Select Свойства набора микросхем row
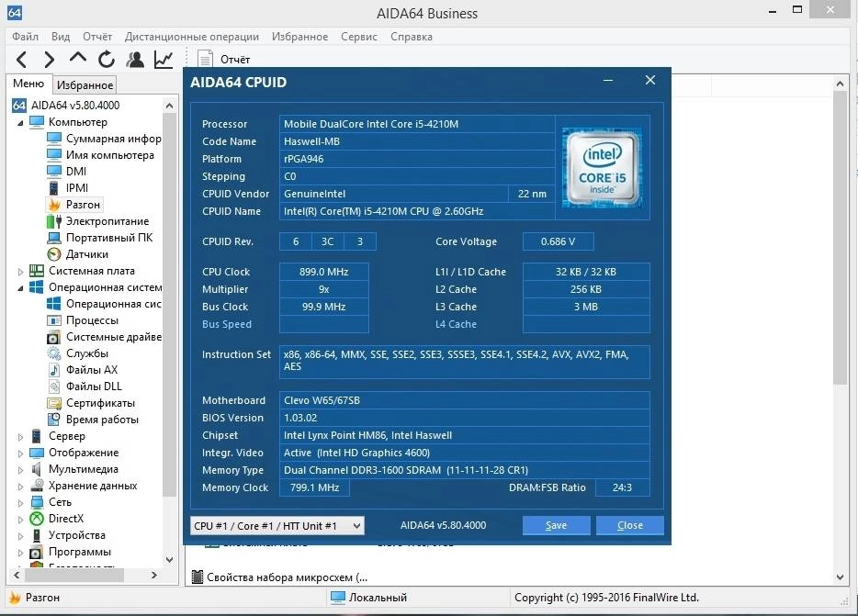This screenshot has height=616, width=858. point(280,577)
